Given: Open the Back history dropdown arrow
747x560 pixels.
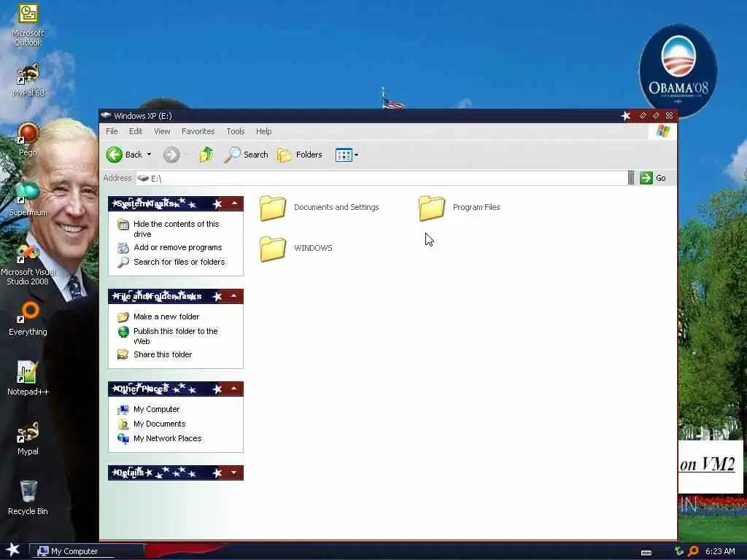Looking at the screenshot, I should click(x=149, y=155).
